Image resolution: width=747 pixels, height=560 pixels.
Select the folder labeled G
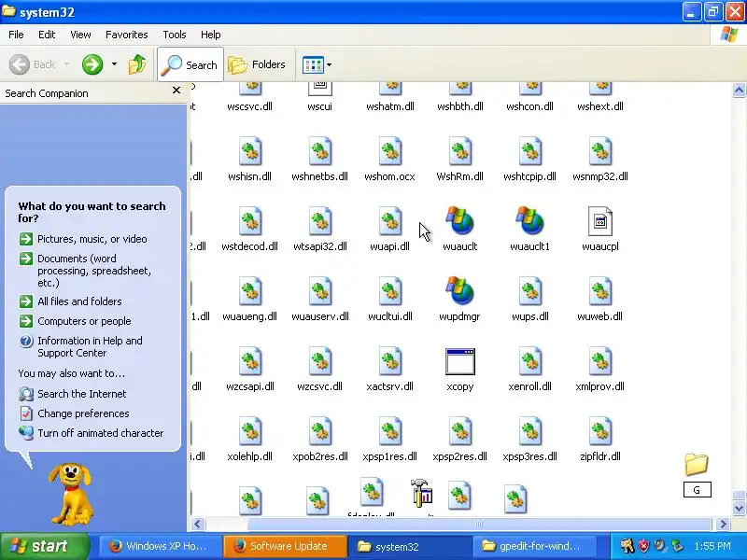coord(697,464)
